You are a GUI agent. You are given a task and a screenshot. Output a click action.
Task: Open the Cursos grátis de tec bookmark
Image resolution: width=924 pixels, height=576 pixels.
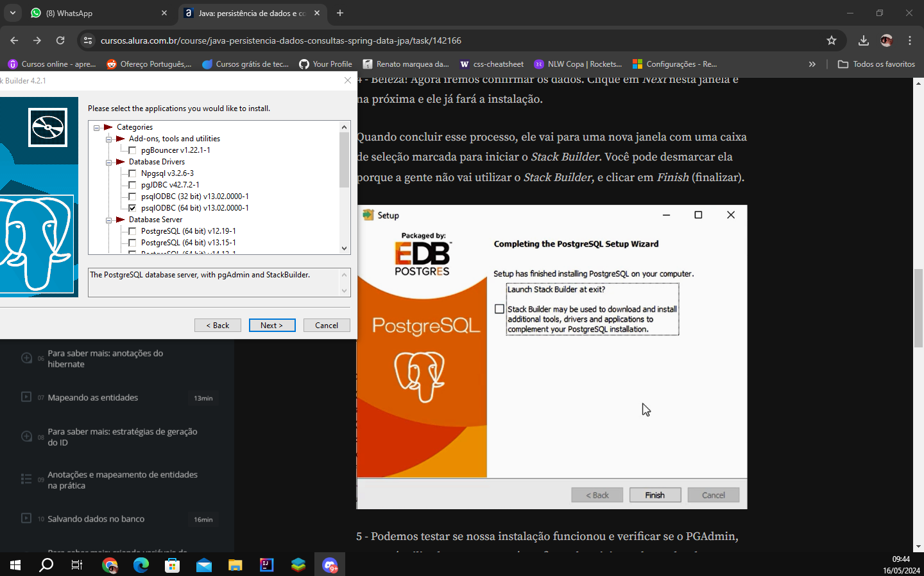[x=246, y=64]
